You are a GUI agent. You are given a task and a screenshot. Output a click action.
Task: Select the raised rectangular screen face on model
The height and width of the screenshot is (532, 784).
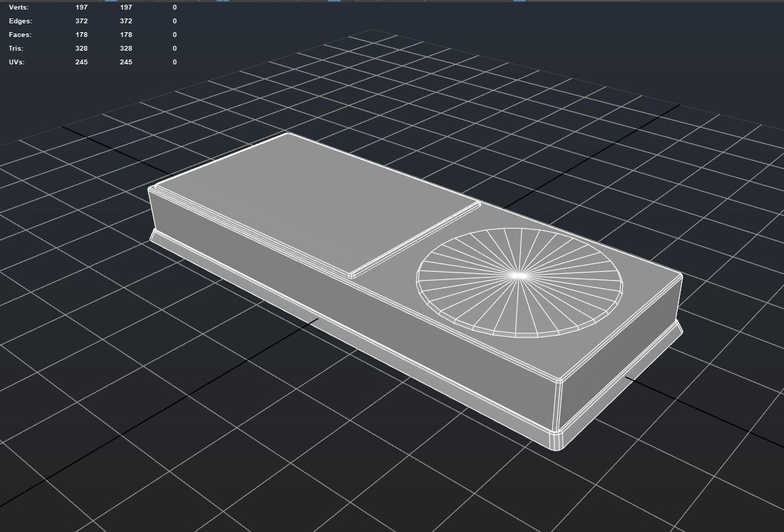(317, 204)
